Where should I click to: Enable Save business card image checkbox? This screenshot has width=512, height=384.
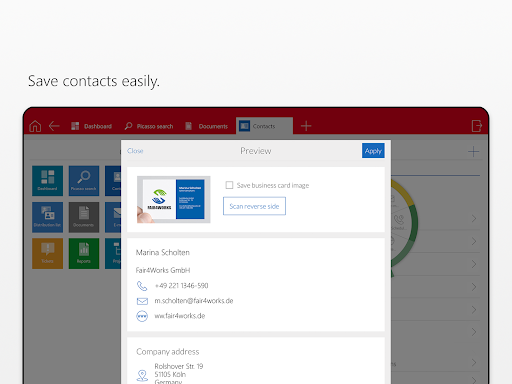coord(229,185)
